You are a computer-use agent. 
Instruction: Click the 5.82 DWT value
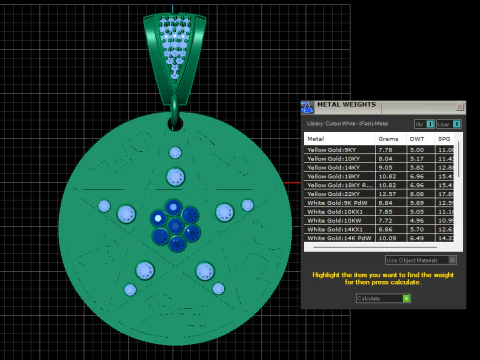(x=417, y=168)
